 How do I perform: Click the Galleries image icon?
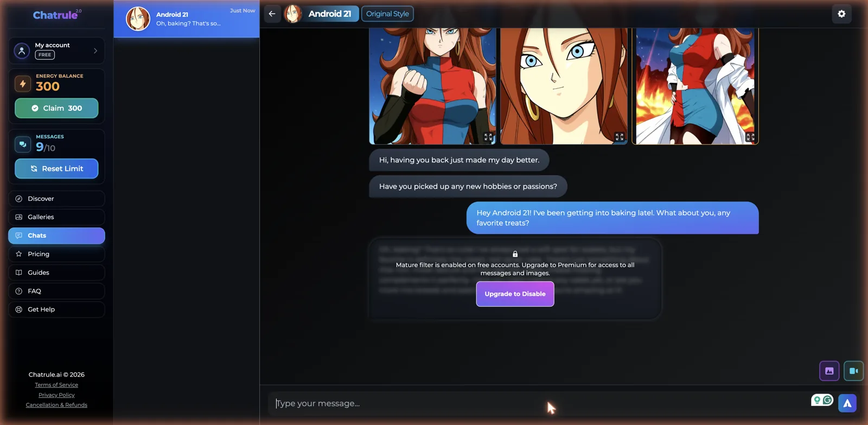[19, 217]
